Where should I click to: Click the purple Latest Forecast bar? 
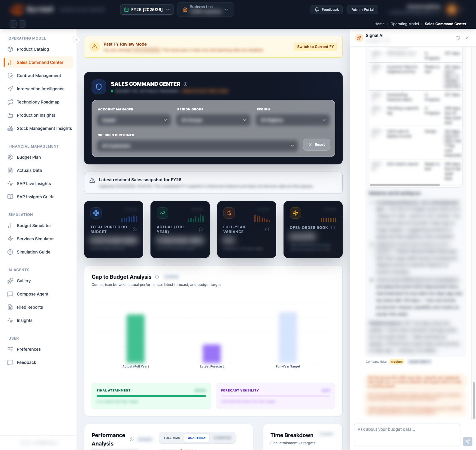[212, 354]
